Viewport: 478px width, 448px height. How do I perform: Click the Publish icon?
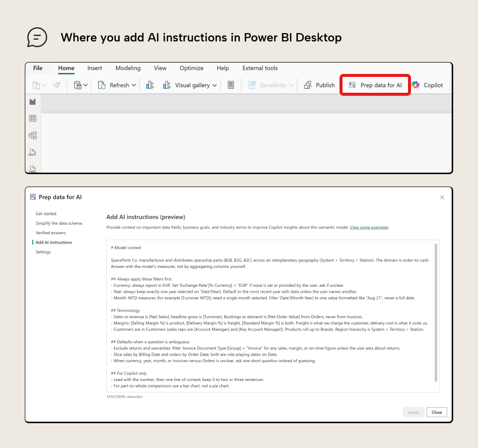308,85
